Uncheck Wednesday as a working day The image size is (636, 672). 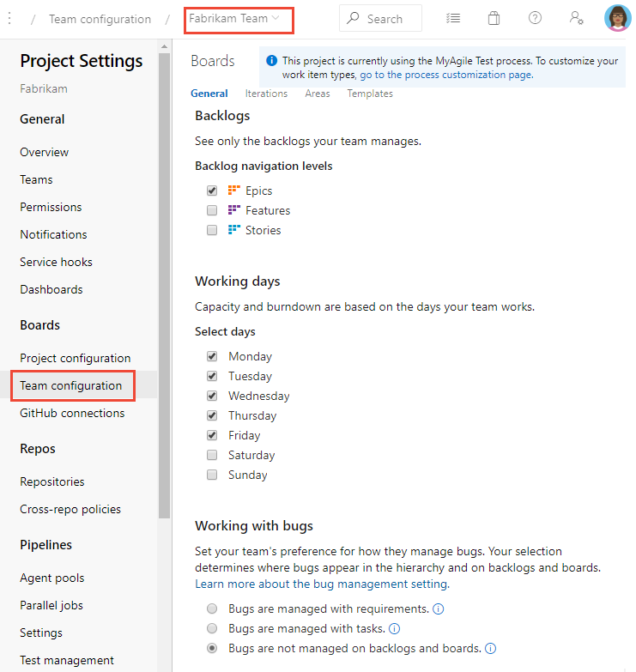click(x=212, y=396)
